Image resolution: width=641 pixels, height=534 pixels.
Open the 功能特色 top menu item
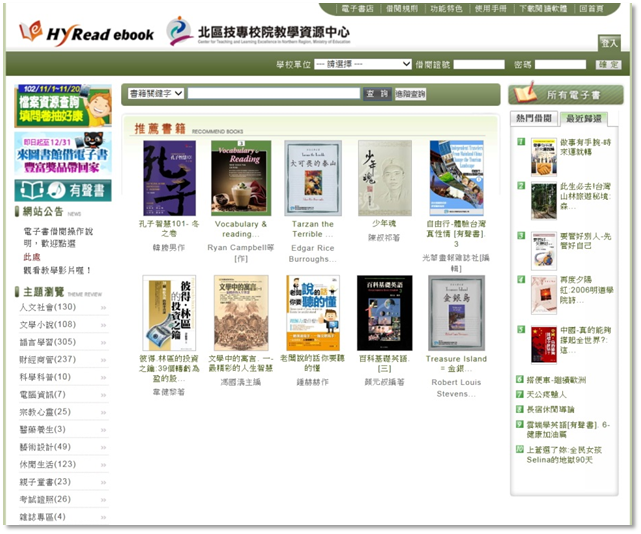pos(446,9)
